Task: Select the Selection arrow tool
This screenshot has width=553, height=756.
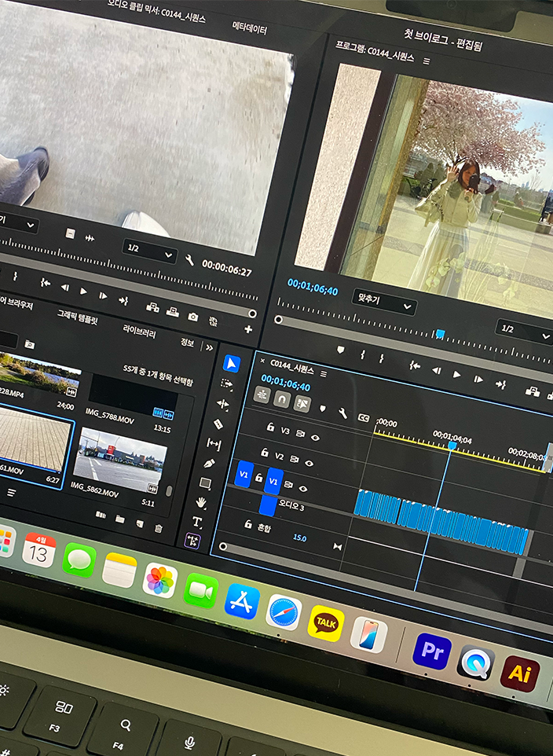Action: click(x=232, y=364)
